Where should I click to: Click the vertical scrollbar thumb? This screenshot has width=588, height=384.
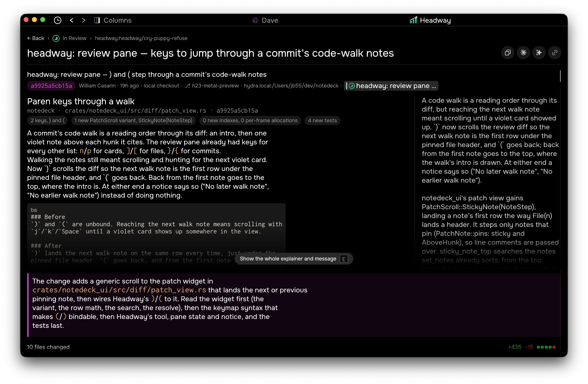pyautogui.click(x=560, y=76)
